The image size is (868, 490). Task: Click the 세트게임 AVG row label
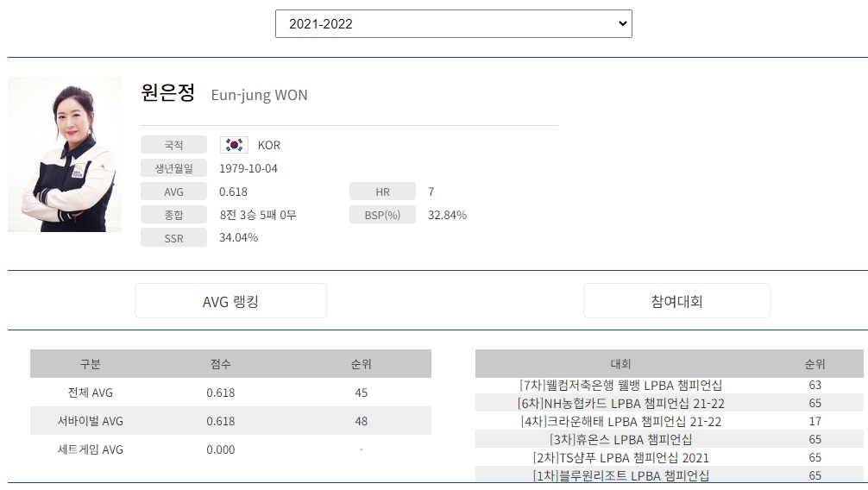point(91,449)
